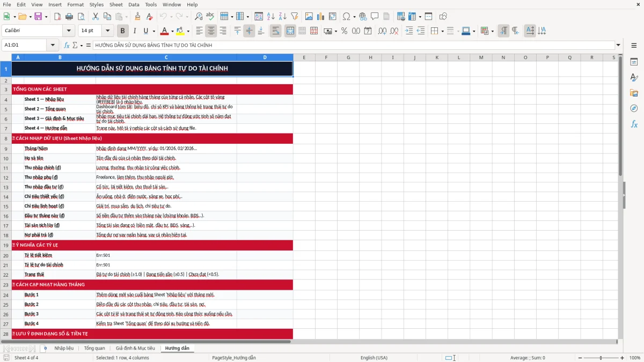Open the Data menu

134,4
